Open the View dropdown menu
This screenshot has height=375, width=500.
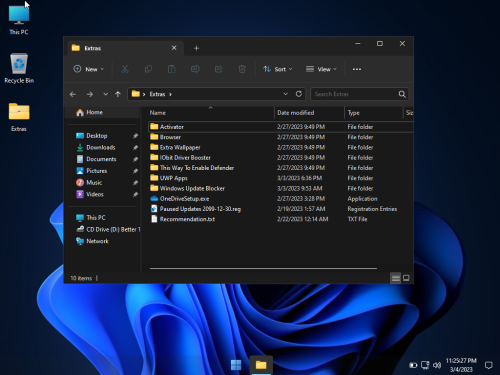point(321,69)
